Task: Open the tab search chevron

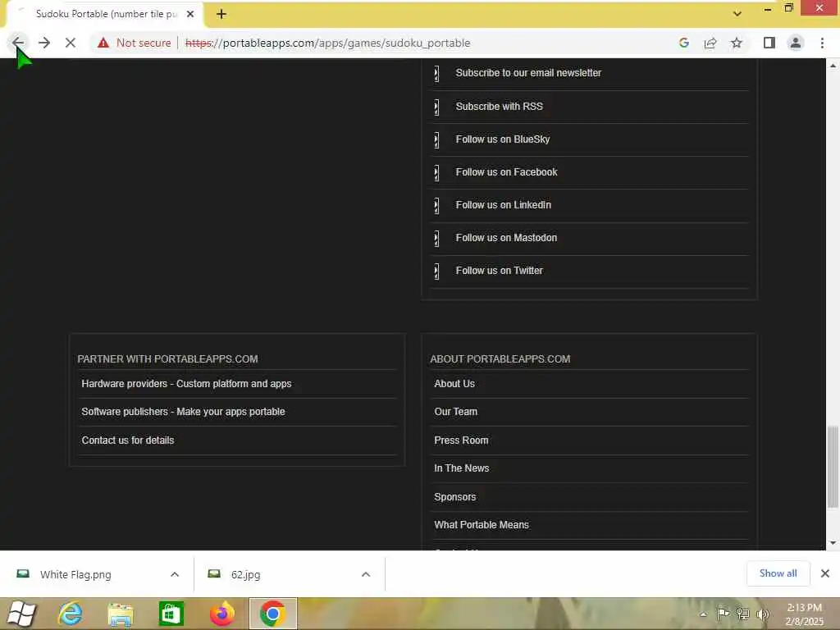Action: pyautogui.click(x=737, y=13)
